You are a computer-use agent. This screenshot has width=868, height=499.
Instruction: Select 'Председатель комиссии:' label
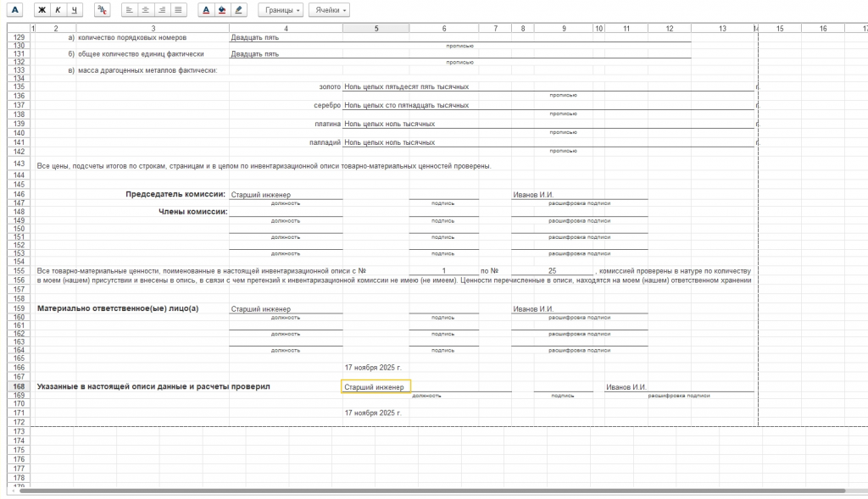coord(175,194)
